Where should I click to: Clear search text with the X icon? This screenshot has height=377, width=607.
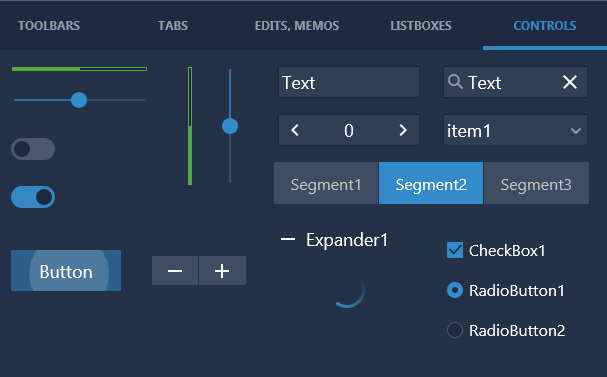point(570,82)
